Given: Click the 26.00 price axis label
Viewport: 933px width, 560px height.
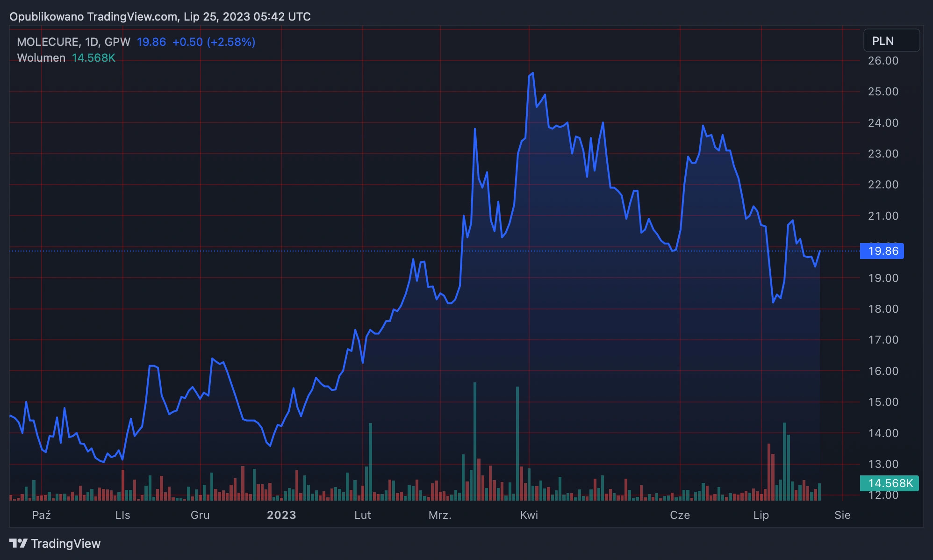Looking at the screenshot, I should click(883, 61).
